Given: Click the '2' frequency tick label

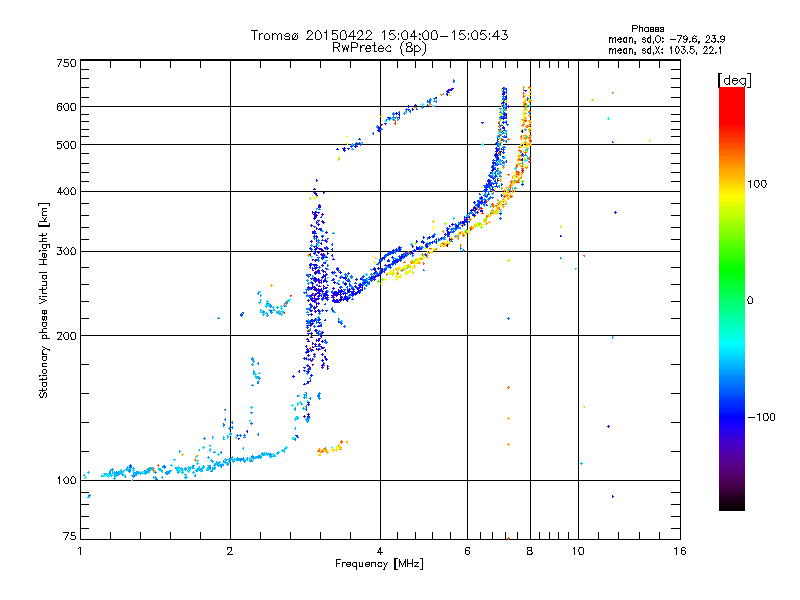Looking at the screenshot, I should click(230, 551).
